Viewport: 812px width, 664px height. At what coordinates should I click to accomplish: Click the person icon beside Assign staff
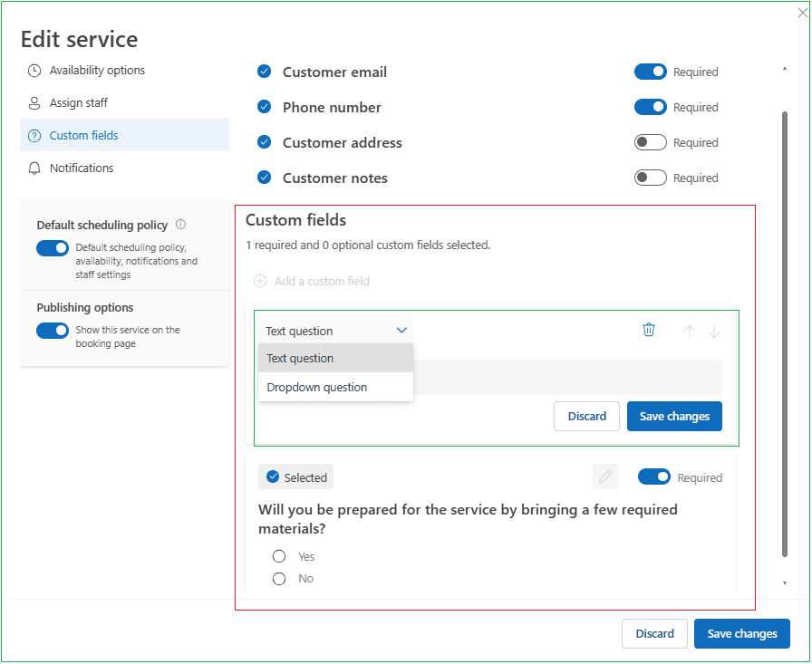(34, 103)
